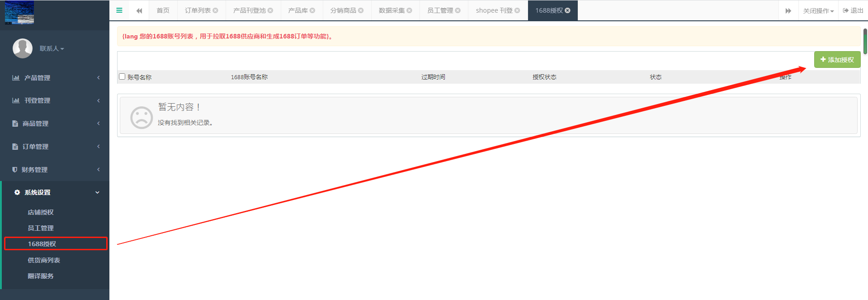Click the 刊登管理 chart icon

16,100
